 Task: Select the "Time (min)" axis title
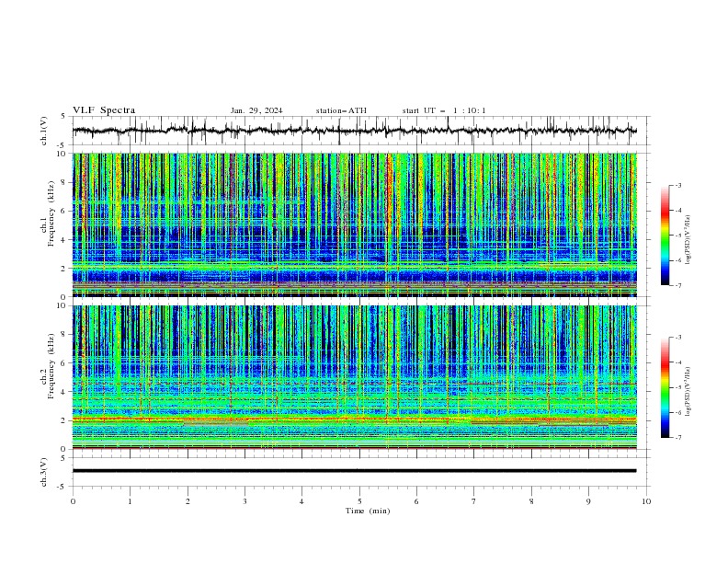click(x=368, y=511)
